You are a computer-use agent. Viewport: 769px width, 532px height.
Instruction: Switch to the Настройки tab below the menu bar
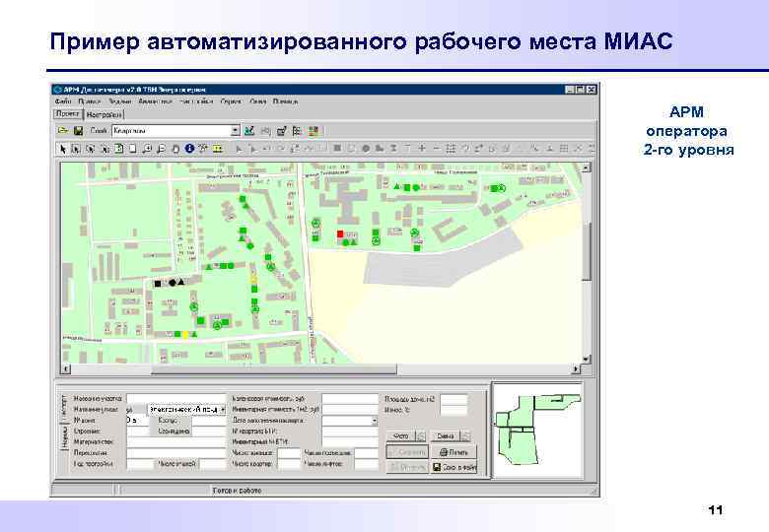coord(104,114)
